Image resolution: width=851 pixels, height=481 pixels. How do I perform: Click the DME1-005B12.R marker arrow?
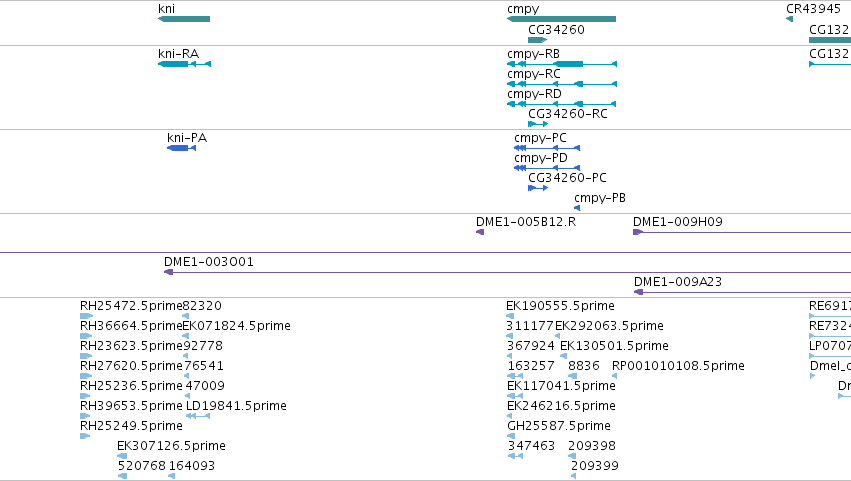(480, 232)
